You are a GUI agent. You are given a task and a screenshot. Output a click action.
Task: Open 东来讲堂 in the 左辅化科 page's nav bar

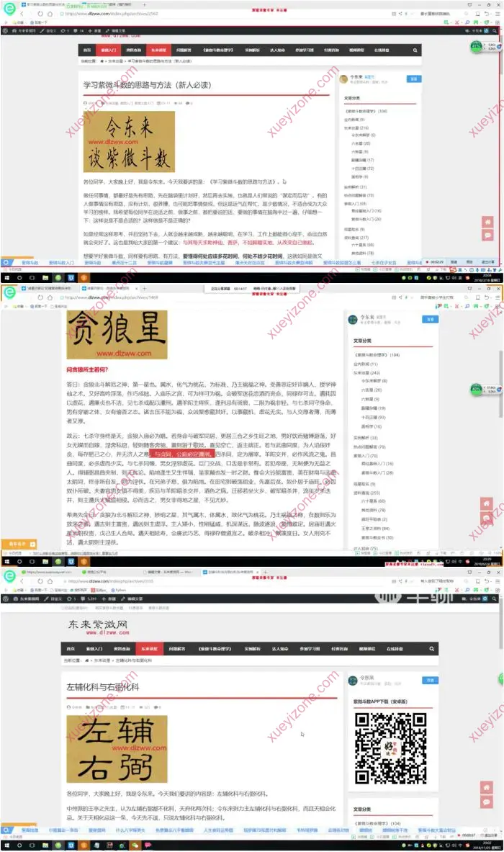pos(149,648)
